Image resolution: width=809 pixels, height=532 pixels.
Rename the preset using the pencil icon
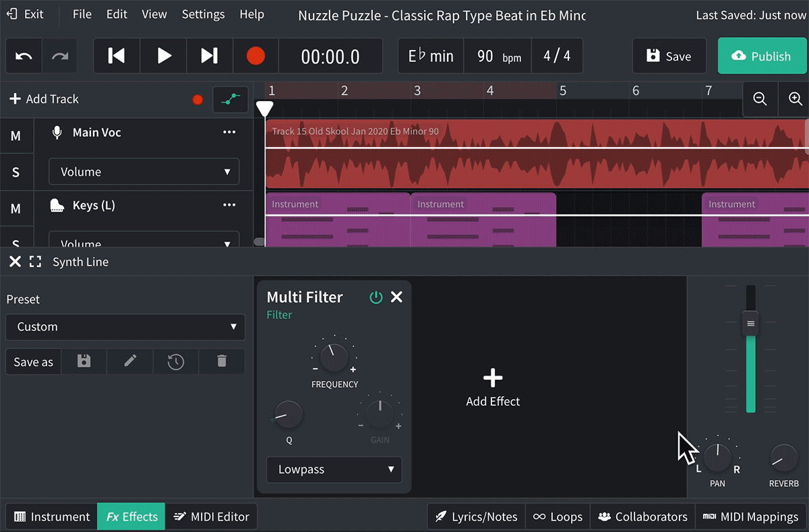click(x=129, y=361)
